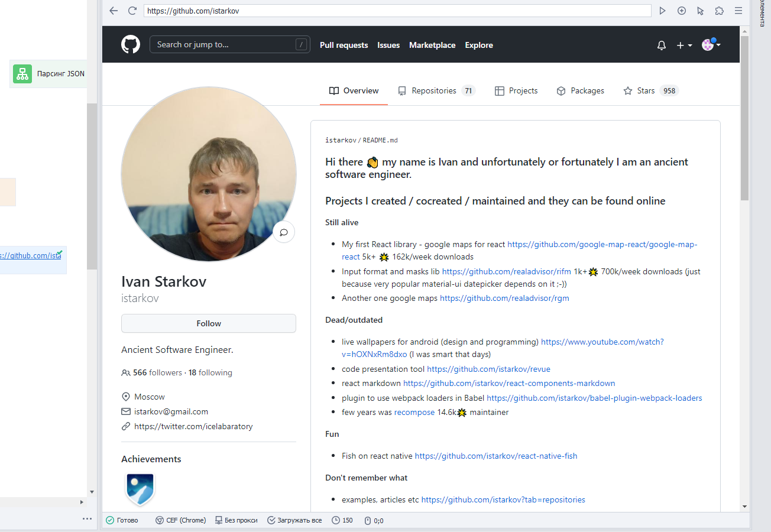Image resolution: width=771 pixels, height=532 pixels.
Task: Open the user avatar dropdown menu
Action: (x=711, y=45)
